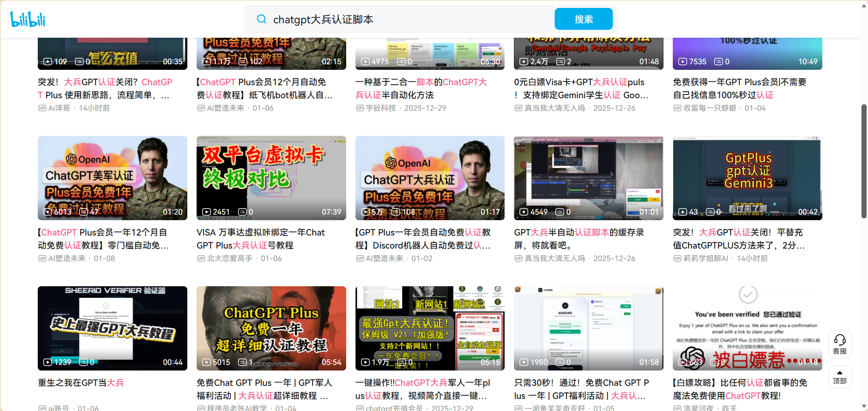Image resolution: width=868 pixels, height=411 pixels.
Task: Open the ChatGPT美军认证 thumbnail
Action: point(112,178)
